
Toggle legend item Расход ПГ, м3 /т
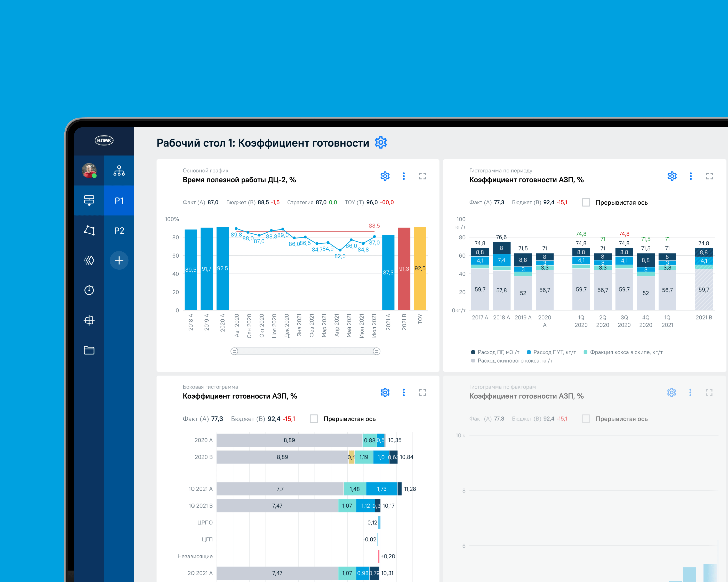[x=495, y=352]
